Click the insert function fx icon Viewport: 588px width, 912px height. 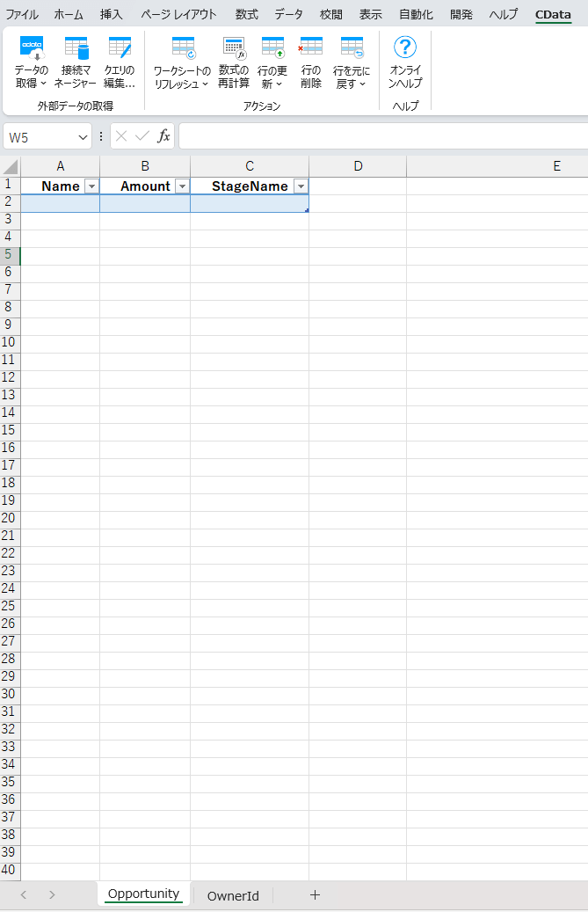pyautogui.click(x=163, y=136)
